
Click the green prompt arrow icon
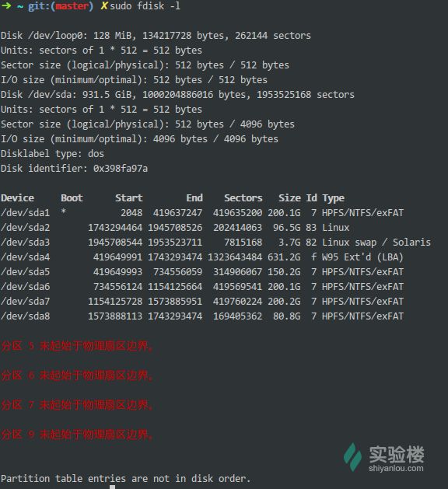(6, 5)
